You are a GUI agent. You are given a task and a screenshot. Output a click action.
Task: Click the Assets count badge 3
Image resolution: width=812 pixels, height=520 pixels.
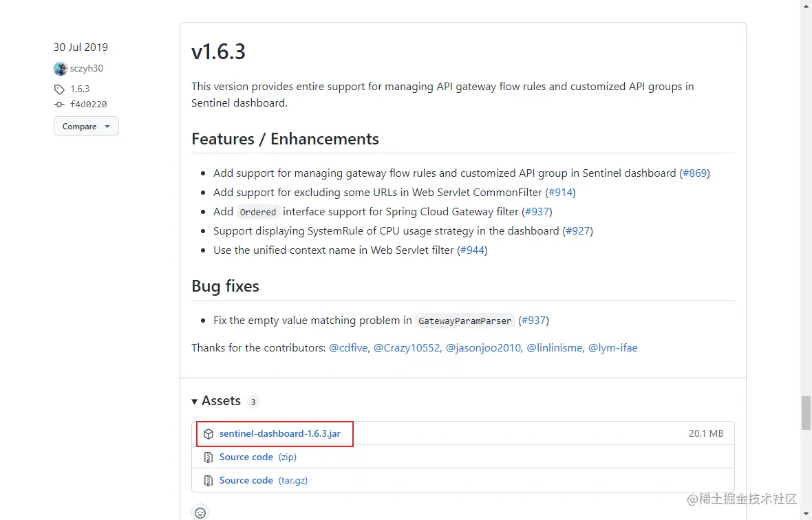tap(253, 402)
